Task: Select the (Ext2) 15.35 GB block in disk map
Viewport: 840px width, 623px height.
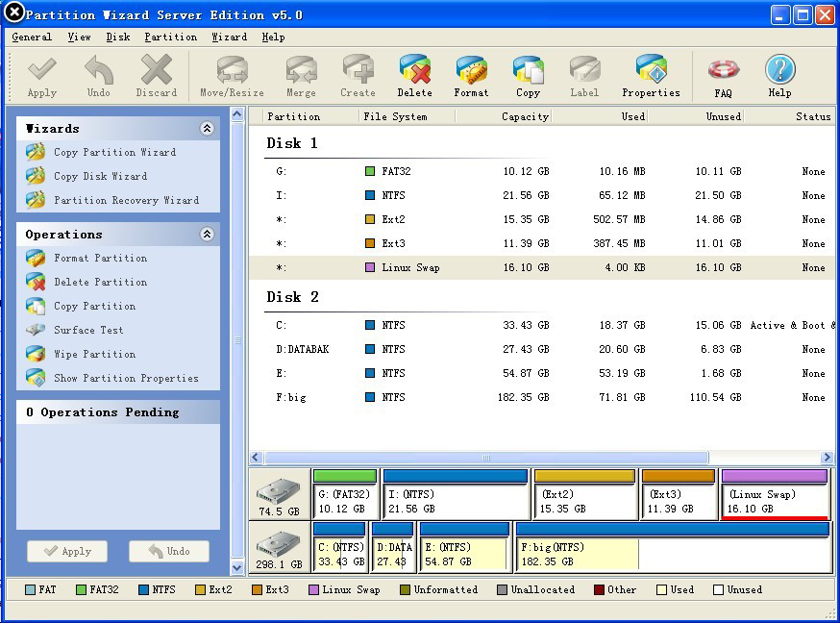Action: [x=584, y=494]
